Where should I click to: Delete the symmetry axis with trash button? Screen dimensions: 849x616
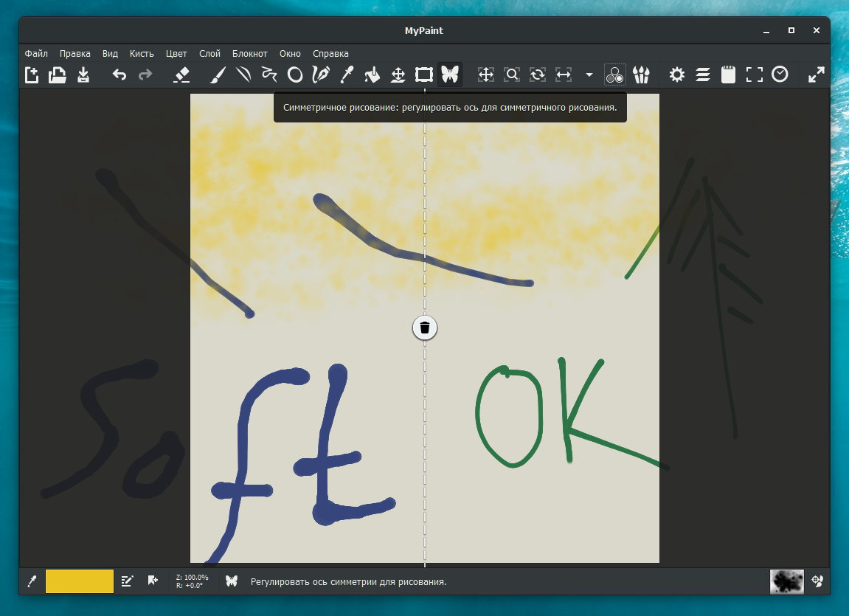[425, 328]
